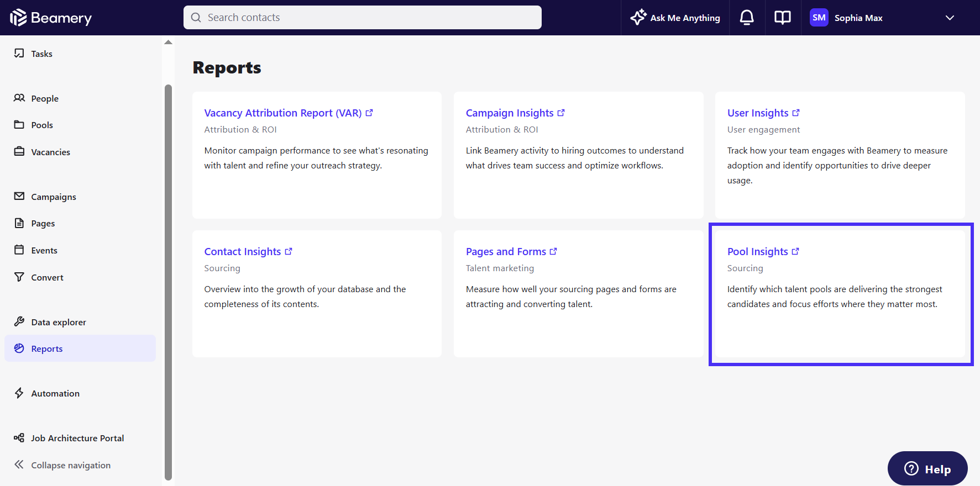The height and width of the screenshot is (486, 980).
Task: Click the Vacancies briefcase icon
Action: pos(19,151)
